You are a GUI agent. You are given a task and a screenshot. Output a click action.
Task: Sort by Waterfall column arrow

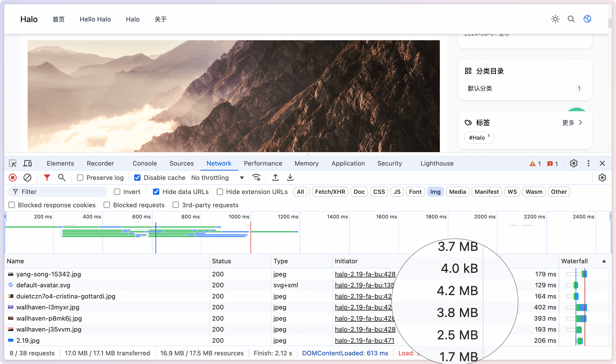click(x=604, y=261)
